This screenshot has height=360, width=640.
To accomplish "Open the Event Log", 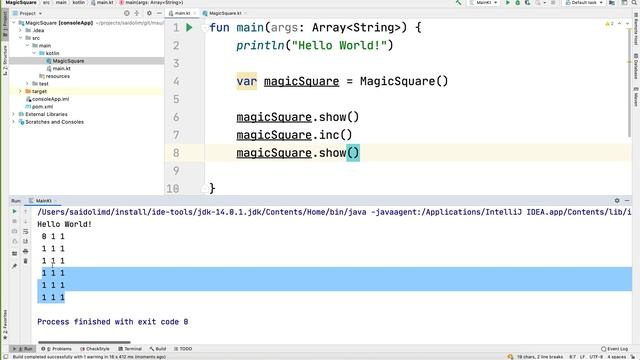I will coord(614,349).
